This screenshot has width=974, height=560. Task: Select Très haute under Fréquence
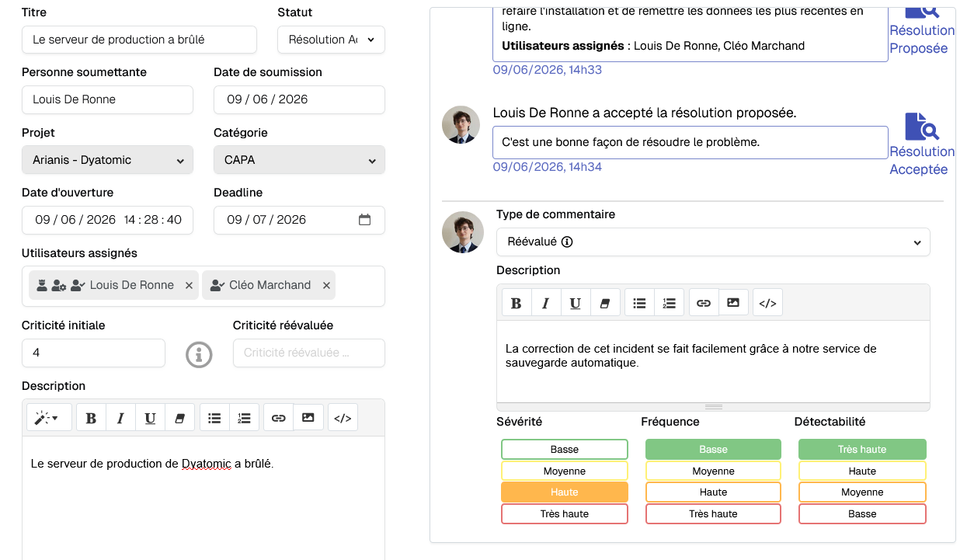(713, 513)
